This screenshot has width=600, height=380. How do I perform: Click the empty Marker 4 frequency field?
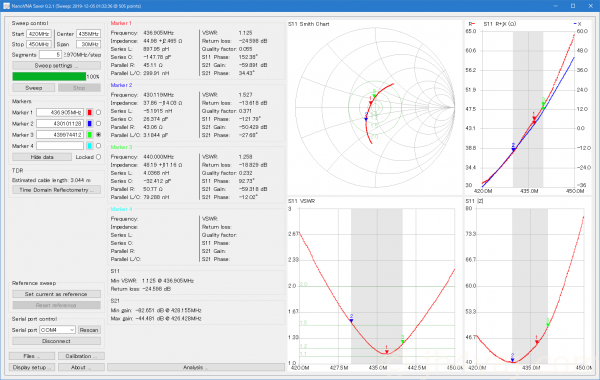pos(60,146)
